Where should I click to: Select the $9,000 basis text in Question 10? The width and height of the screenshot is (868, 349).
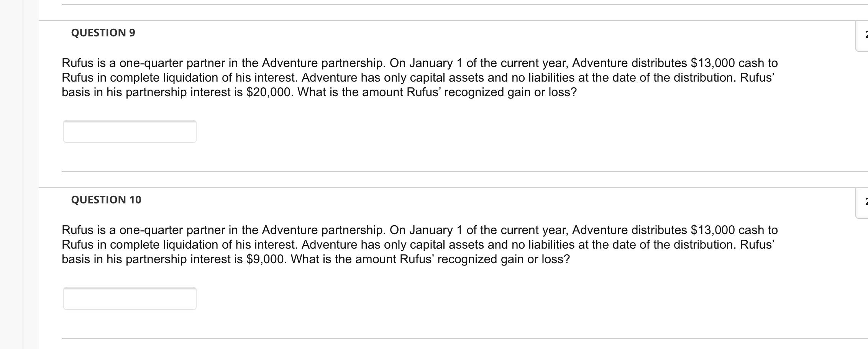coord(264,259)
